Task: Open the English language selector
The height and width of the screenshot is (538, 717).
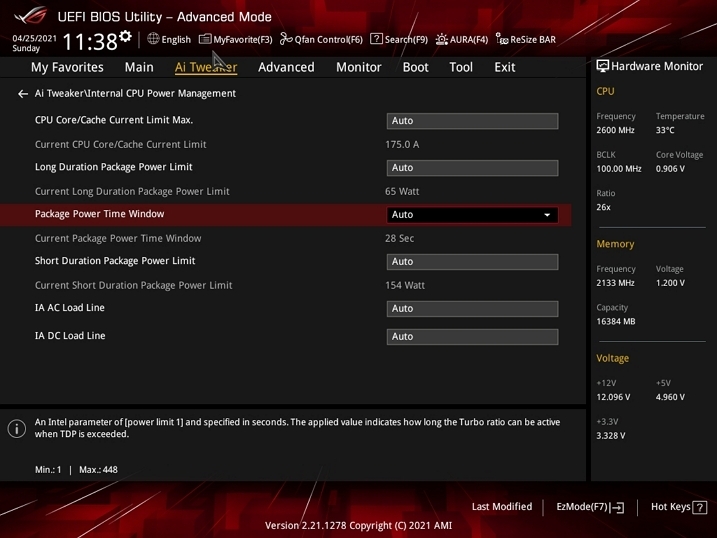Action: (x=169, y=40)
